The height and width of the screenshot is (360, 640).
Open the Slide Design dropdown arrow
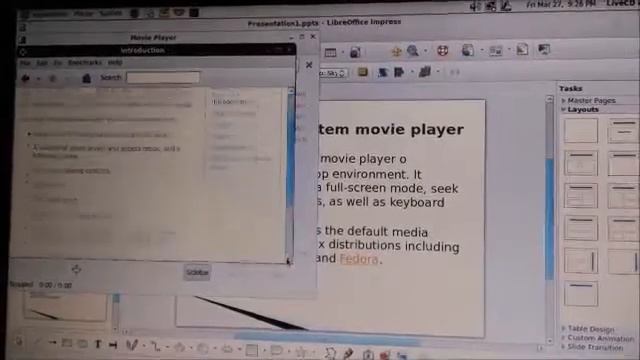(x=509, y=50)
